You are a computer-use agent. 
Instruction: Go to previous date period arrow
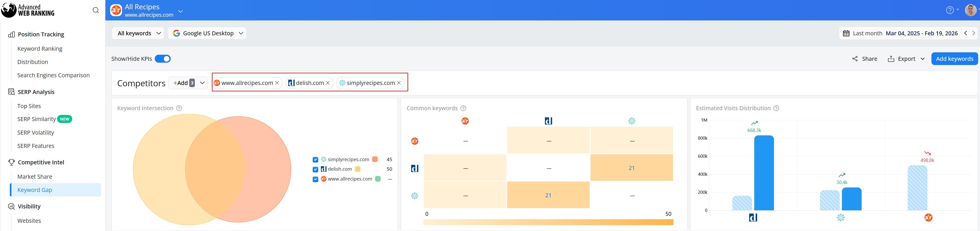point(966,33)
